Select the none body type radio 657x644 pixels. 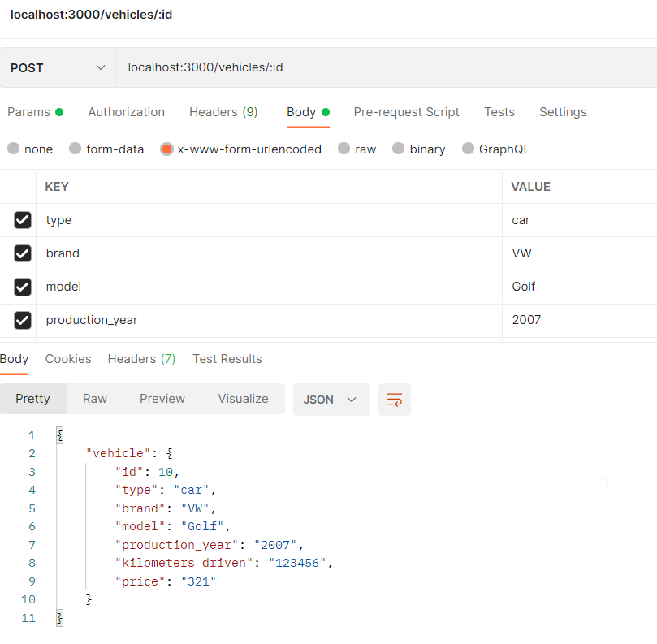[14, 149]
